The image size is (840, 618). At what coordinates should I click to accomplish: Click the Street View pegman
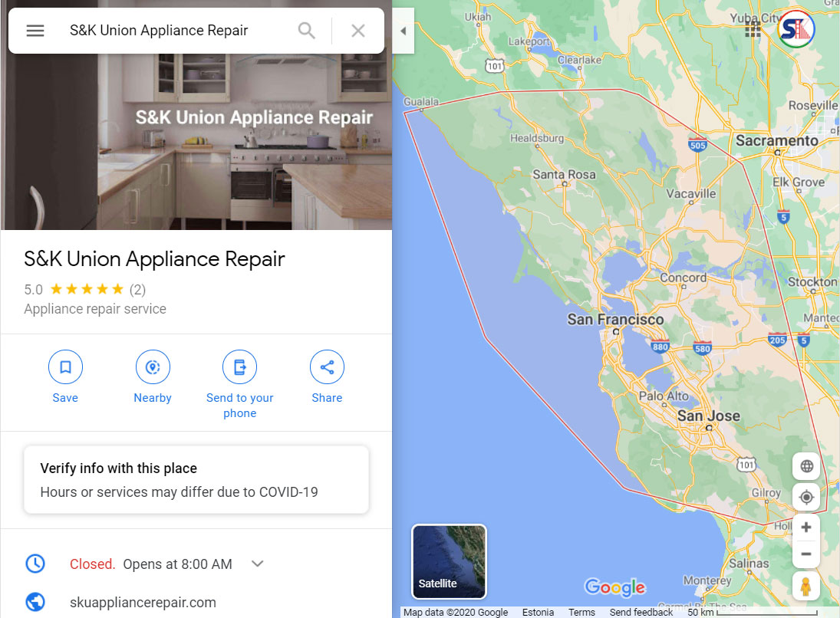pos(806,586)
